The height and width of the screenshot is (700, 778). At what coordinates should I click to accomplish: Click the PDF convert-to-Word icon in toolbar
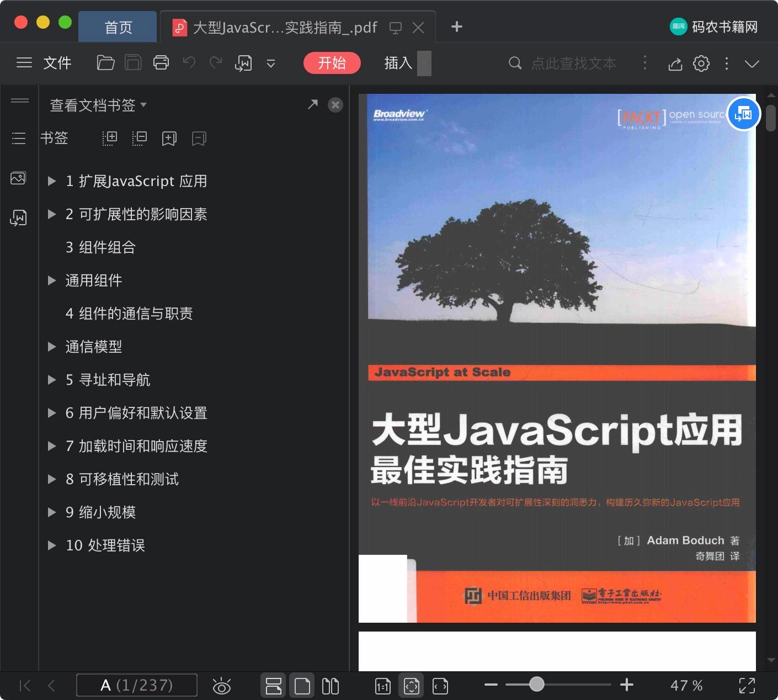(x=243, y=63)
